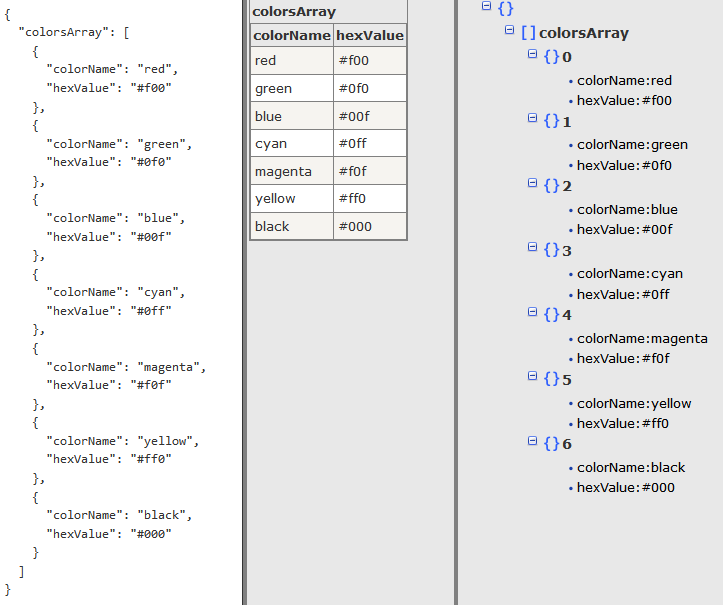Click the hexValue column header

click(370, 36)
